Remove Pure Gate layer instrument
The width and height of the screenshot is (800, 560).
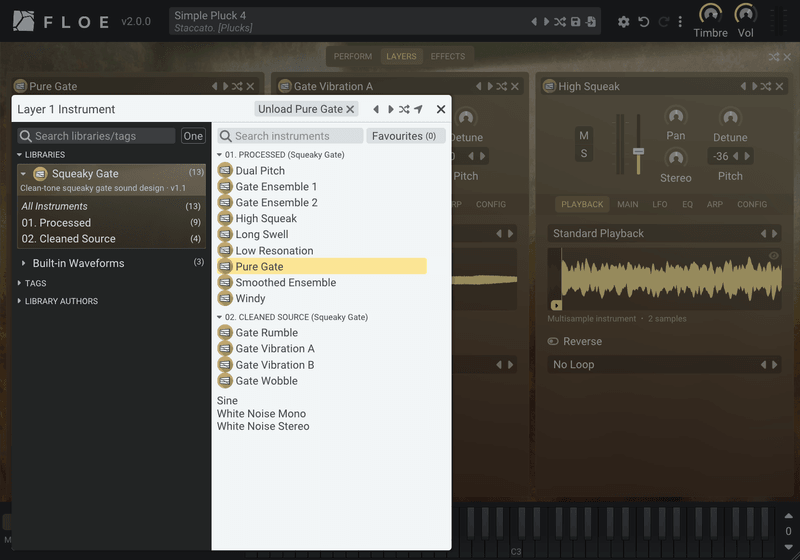point(251,86)
